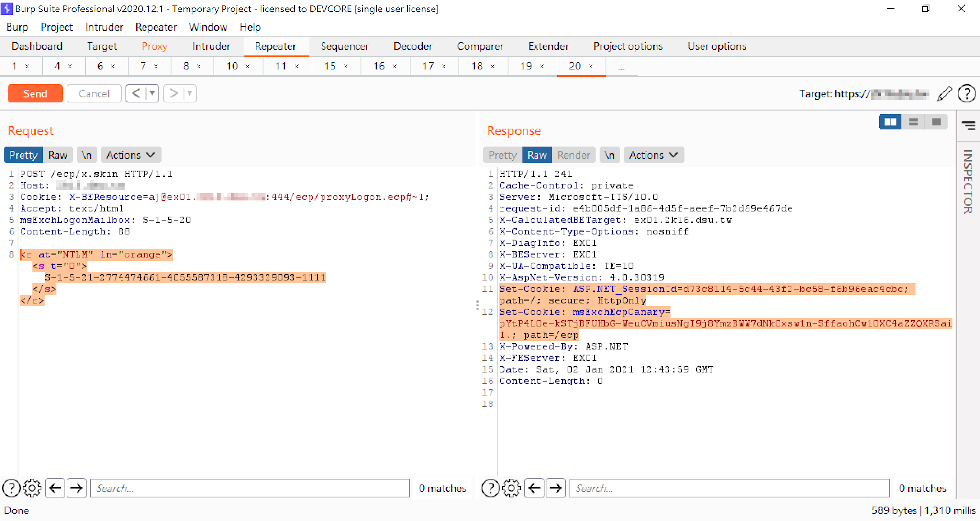Go to previous match in request search
The image size is (980, 521).
coord(56,488)
